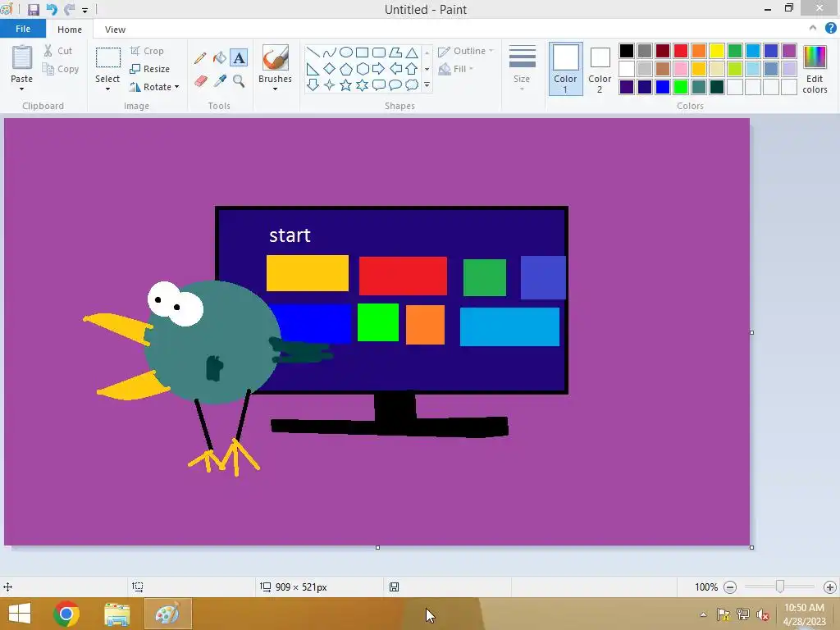Activate the Color 2 selector

(600, 69)
